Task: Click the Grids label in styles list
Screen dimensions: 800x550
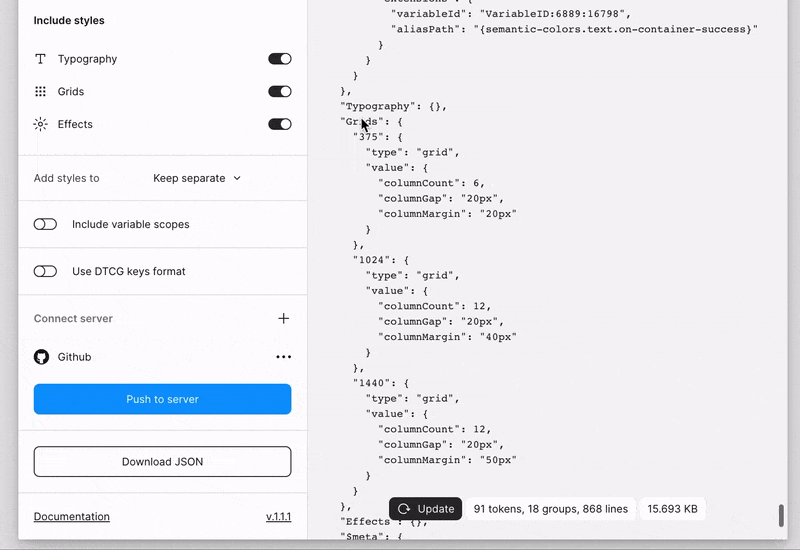Action: coord(70,91)
